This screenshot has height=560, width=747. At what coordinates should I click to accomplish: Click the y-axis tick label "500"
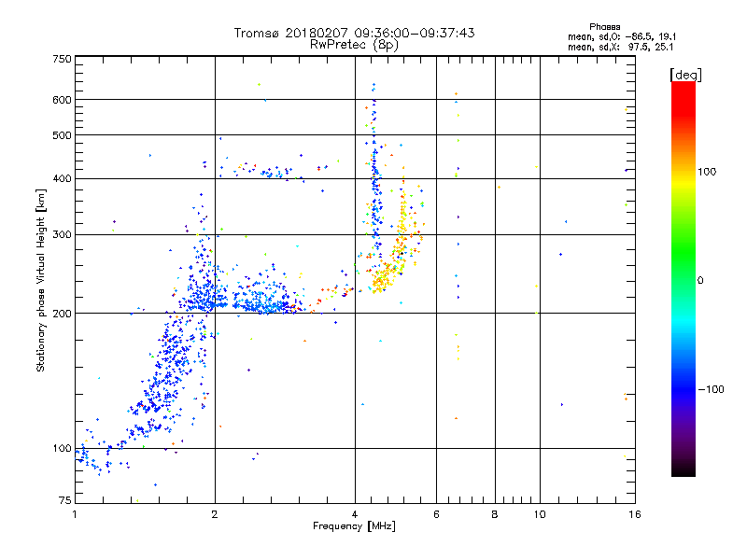click(62, 135)
